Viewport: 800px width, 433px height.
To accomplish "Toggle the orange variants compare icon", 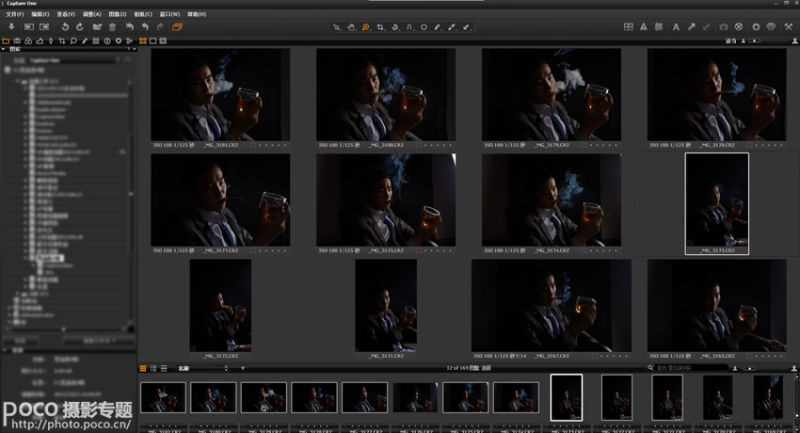I will tap(177, 27).
